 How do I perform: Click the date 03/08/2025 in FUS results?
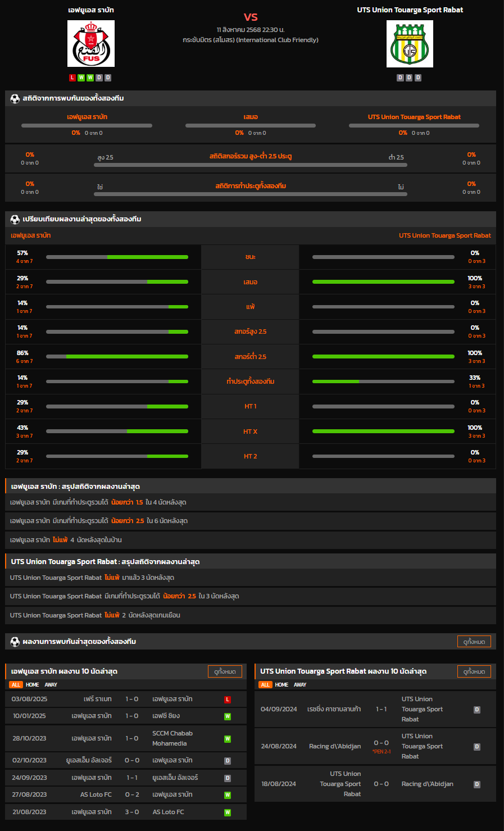(x=30, y=700)
